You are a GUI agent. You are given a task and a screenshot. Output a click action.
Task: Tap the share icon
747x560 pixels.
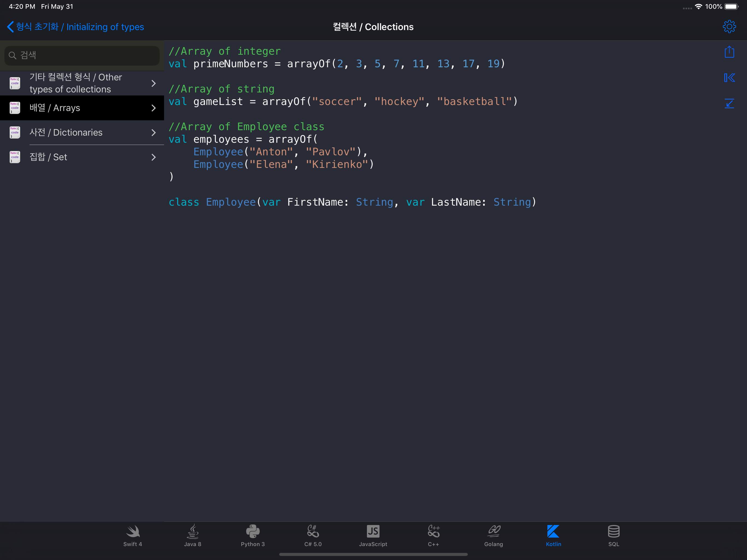click(729, 52)
